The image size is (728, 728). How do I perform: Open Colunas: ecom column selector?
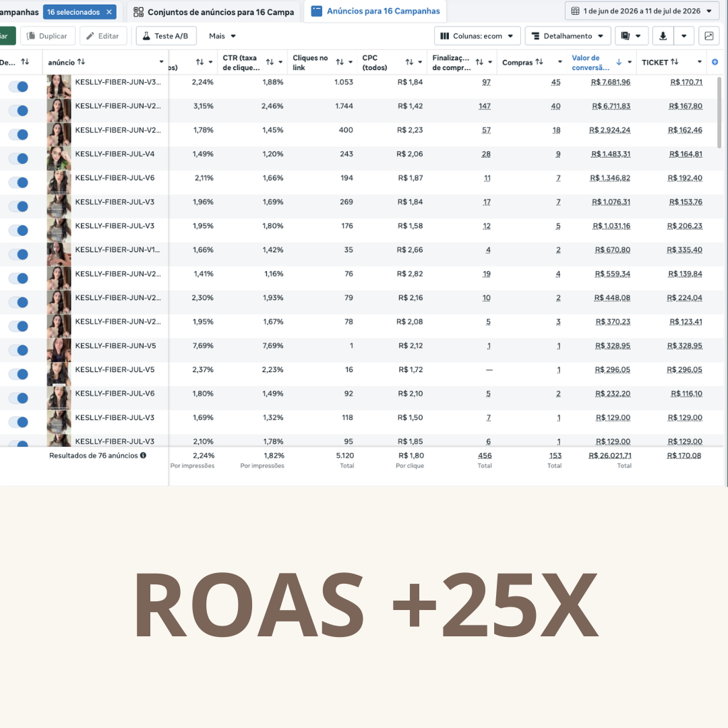[477, 36]
